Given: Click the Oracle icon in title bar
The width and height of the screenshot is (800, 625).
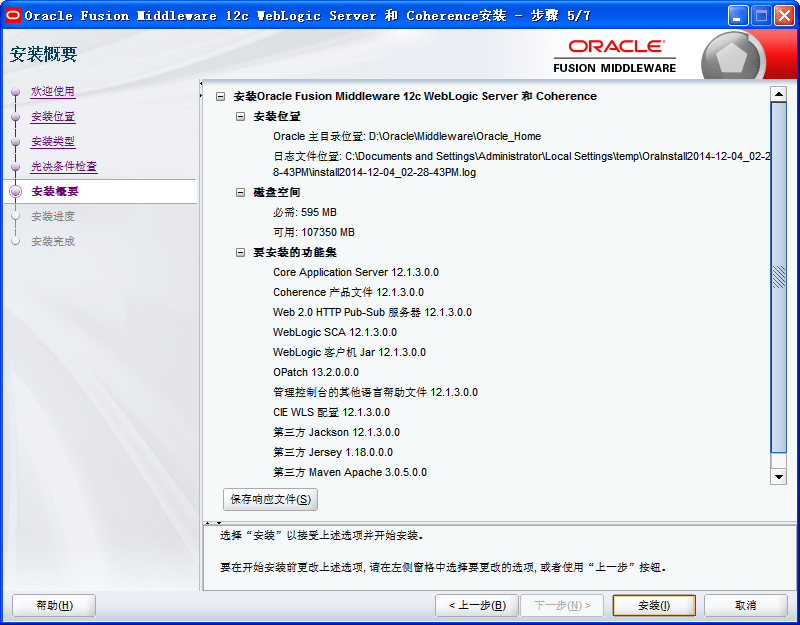Looking at the screenshot, I should pyautogui.click(x=13, y=15).
